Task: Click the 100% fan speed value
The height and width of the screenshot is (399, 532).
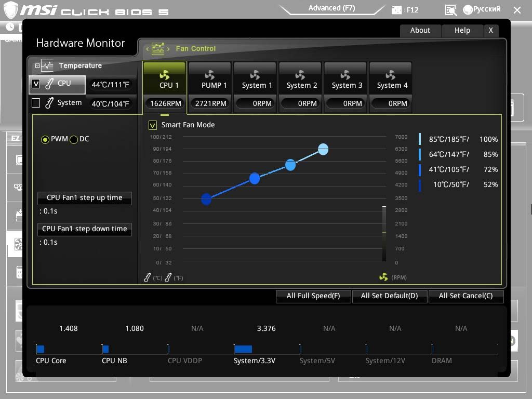Action: tap(488, 139)
